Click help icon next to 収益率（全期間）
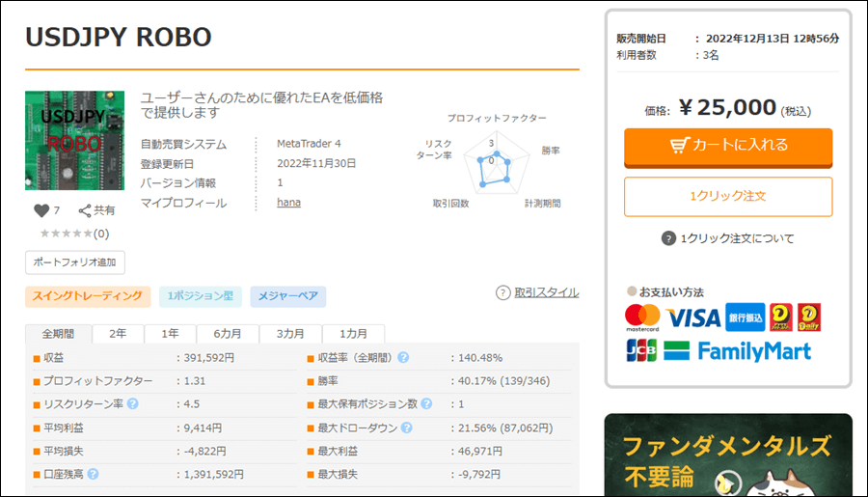The image size is (868, 497). pyautogui.click(x=403, y=358)
